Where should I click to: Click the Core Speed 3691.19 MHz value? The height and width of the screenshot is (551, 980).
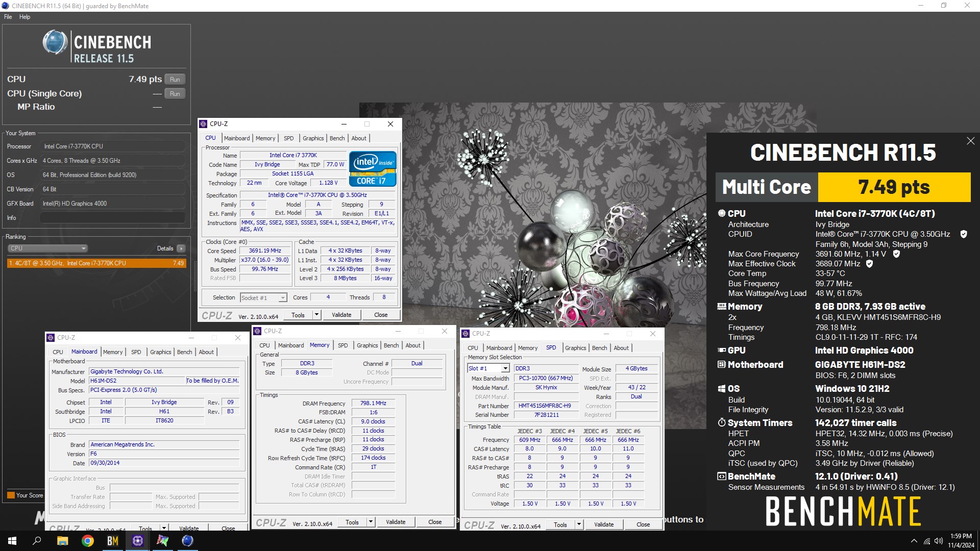(x=265, y=251)
